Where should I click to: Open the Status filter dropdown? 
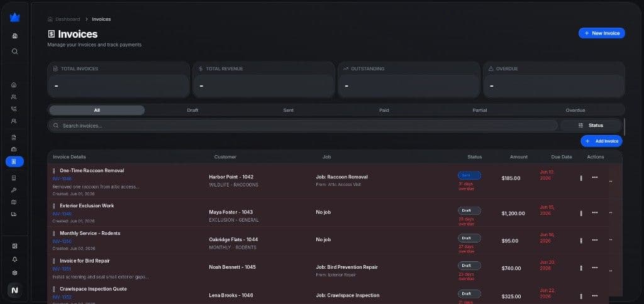pyautogui.click(x=591, y=126)
